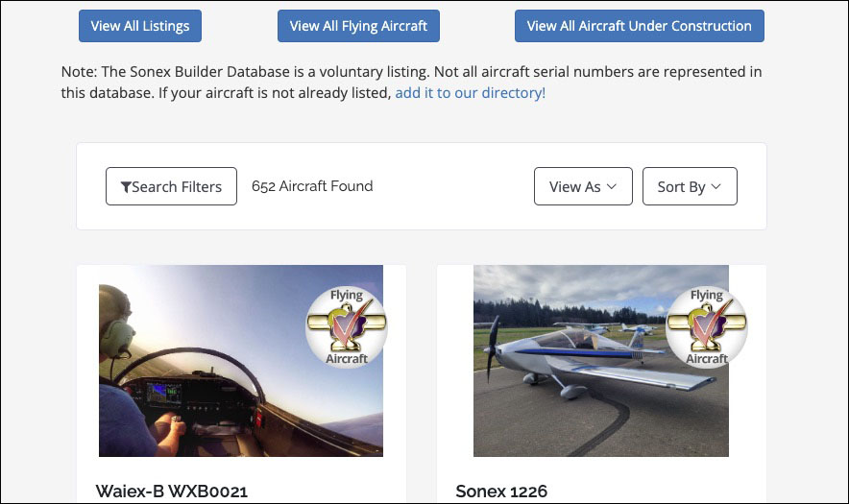This screenshot has height=504, width=849.
Task: Click the Flying Aircraft badge on Waiex-B
Action: point(347,327)
